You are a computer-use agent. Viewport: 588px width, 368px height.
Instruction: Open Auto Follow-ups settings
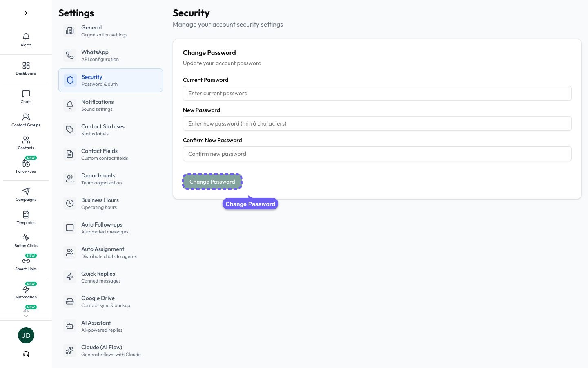click(111, 228)
